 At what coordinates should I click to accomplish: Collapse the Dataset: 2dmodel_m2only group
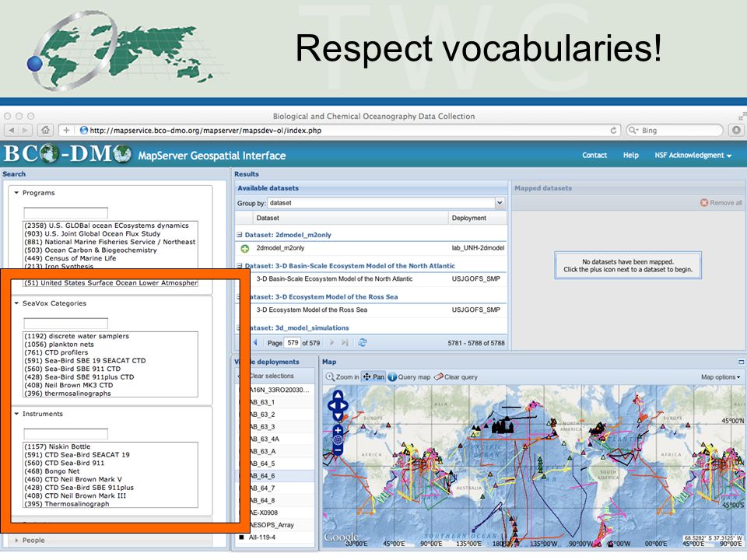tap(240, 235)
